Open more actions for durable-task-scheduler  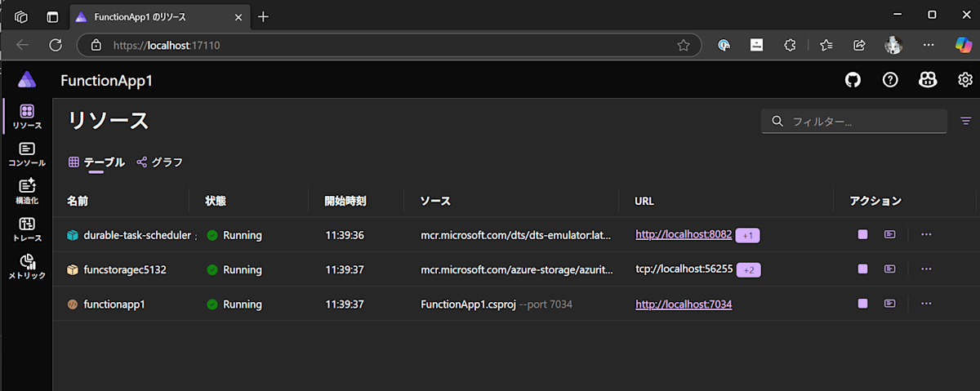[x=926, y=235]
